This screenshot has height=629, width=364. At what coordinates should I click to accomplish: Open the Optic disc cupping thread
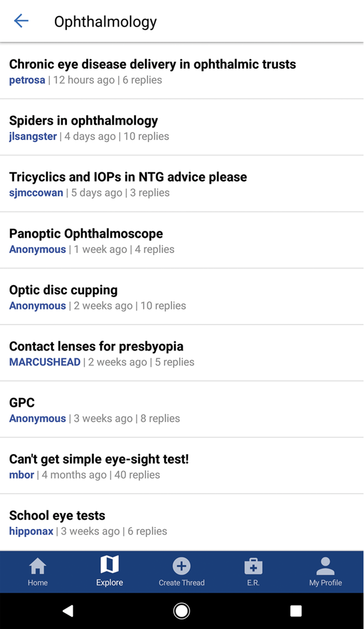(63, 290)
